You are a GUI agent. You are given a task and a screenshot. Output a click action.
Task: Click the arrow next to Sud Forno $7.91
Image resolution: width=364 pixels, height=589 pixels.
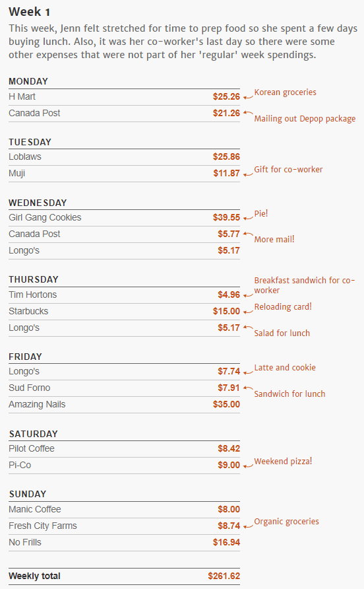(x=248, y=388)
